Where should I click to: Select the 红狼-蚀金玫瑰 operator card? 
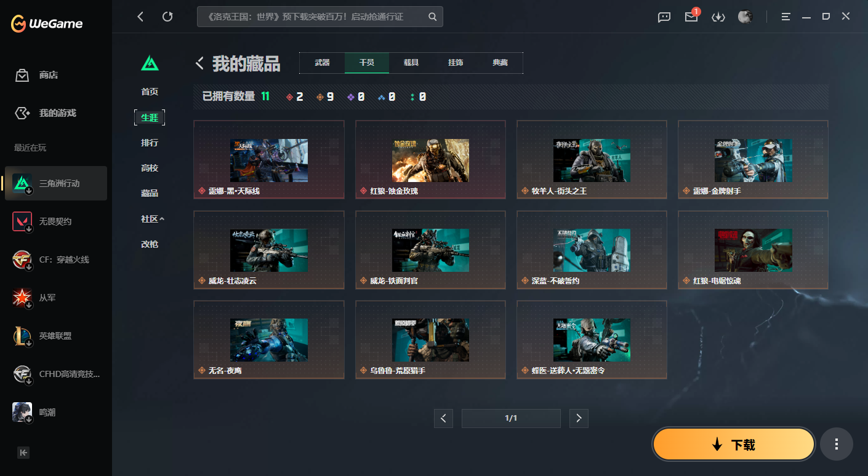430,159
